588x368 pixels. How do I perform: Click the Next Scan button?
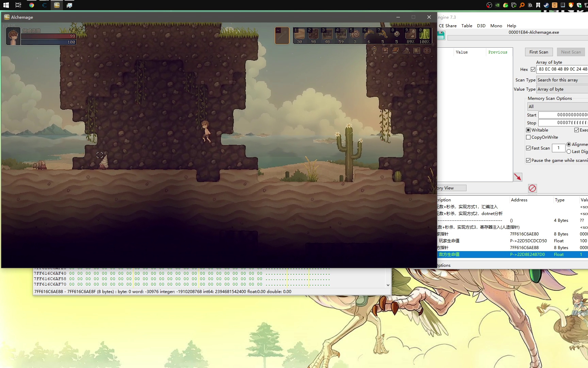[571, 52]
